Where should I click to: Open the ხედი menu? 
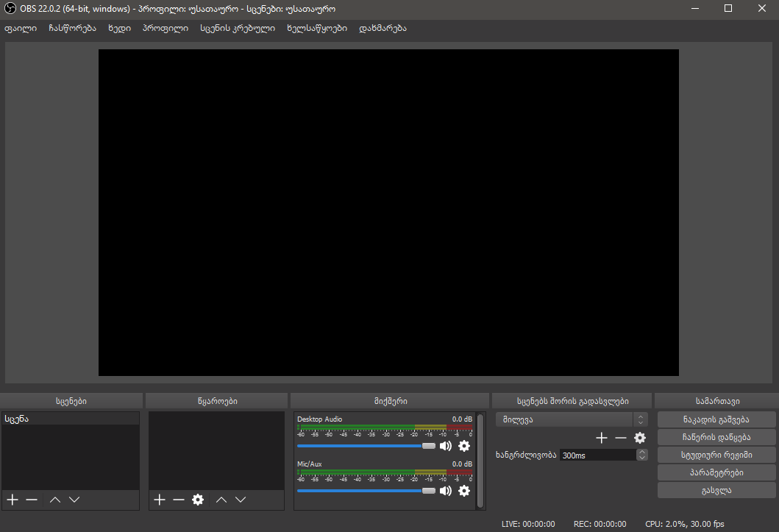(x=120, y=28)
